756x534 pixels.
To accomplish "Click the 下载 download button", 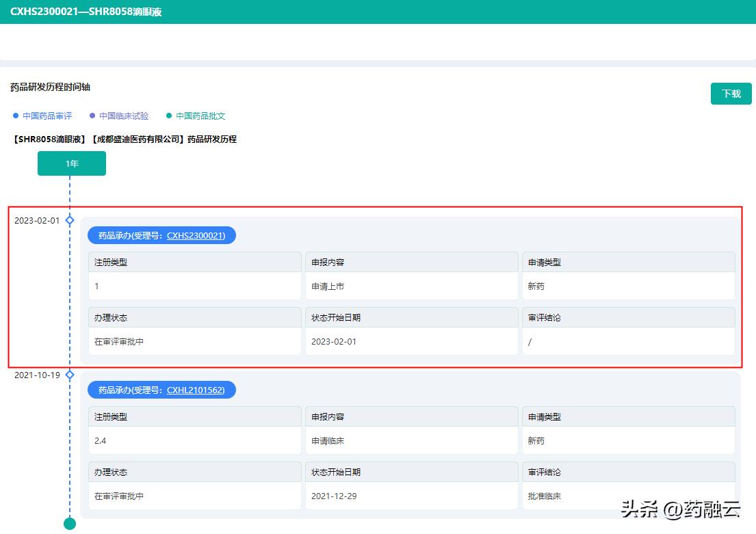I will pyautogui.click(x=731, y=93).
